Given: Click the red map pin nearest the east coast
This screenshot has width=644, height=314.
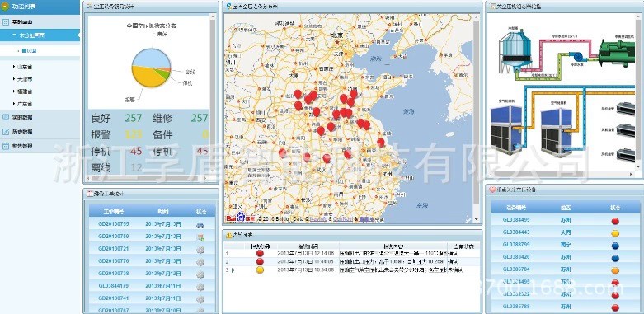Looking at the screenshot, I should [x=381, y=143].
